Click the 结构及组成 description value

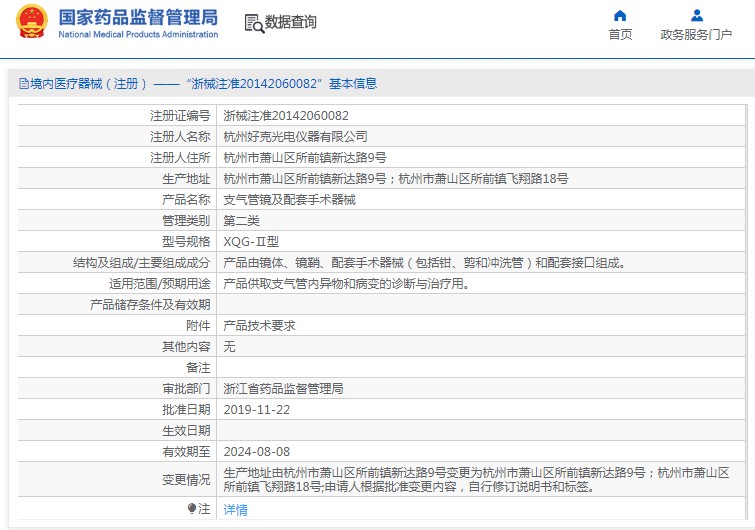[424, 263]
